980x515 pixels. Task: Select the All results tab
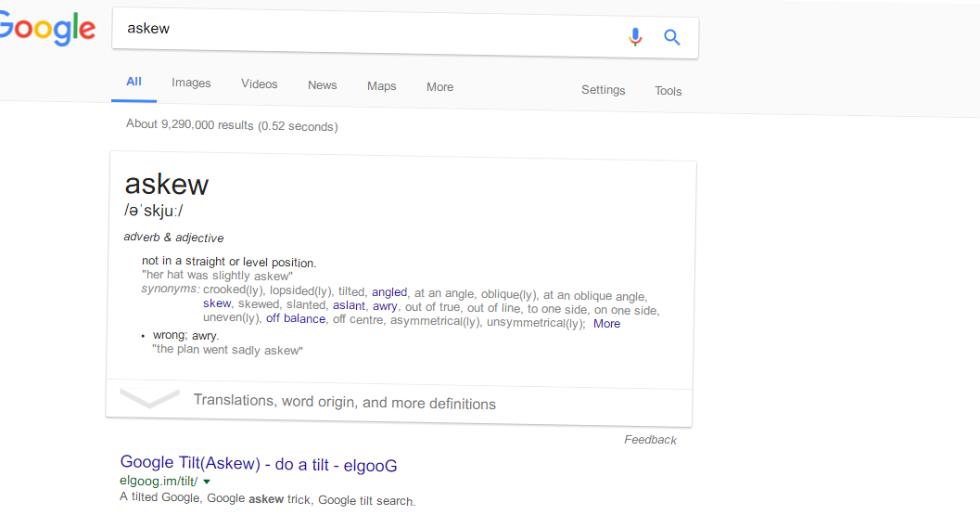pos(134,82)
